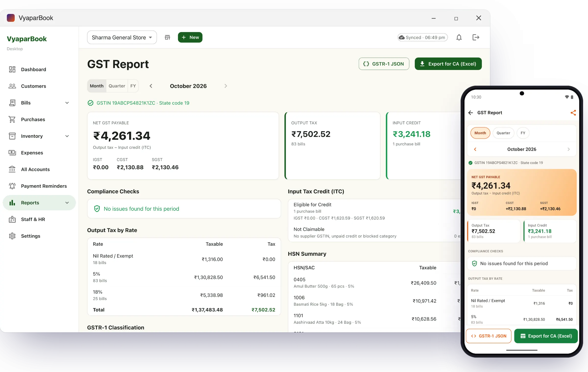Open All Accounts in sidebar
The image size is (588, 372).
click(39, 169)
